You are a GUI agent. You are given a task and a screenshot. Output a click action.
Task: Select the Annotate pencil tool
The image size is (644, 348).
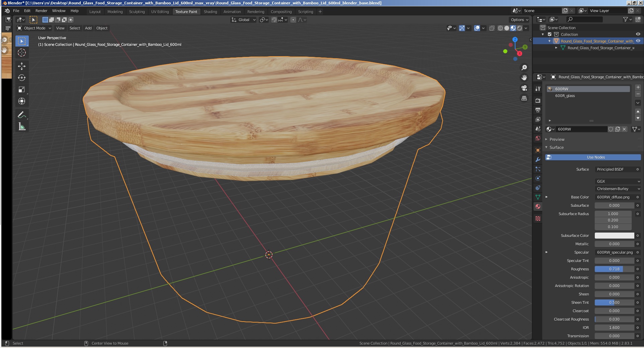22,115
